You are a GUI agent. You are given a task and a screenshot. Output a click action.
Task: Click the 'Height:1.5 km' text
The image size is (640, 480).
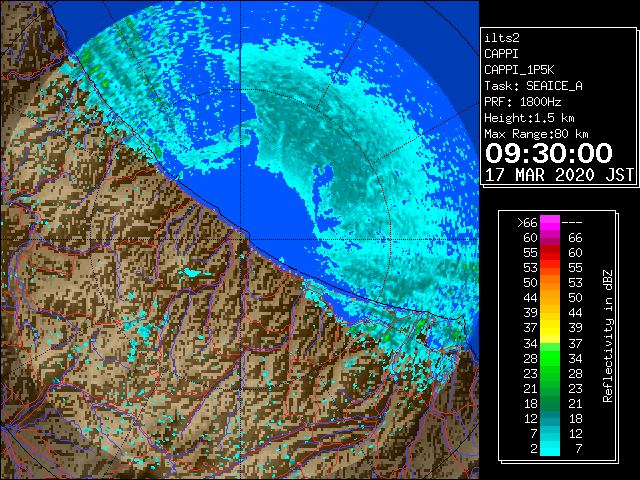(x=529, y=118)
